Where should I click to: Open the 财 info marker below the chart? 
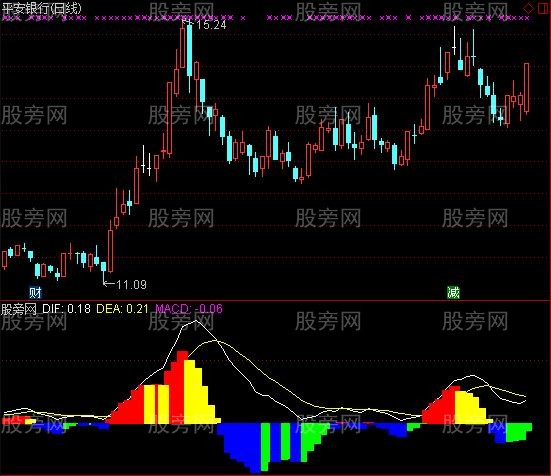click(35, 292)
